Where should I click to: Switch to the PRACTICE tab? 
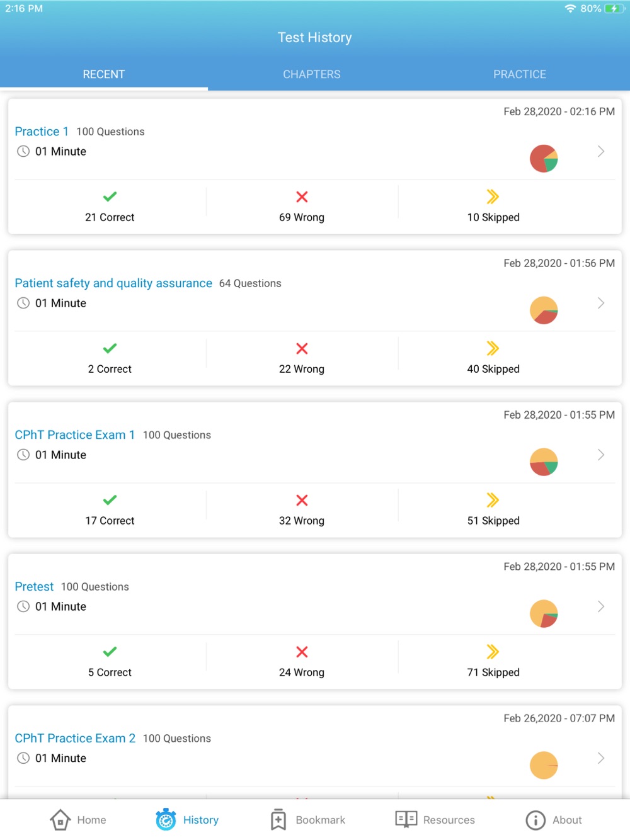pos(520,74)
